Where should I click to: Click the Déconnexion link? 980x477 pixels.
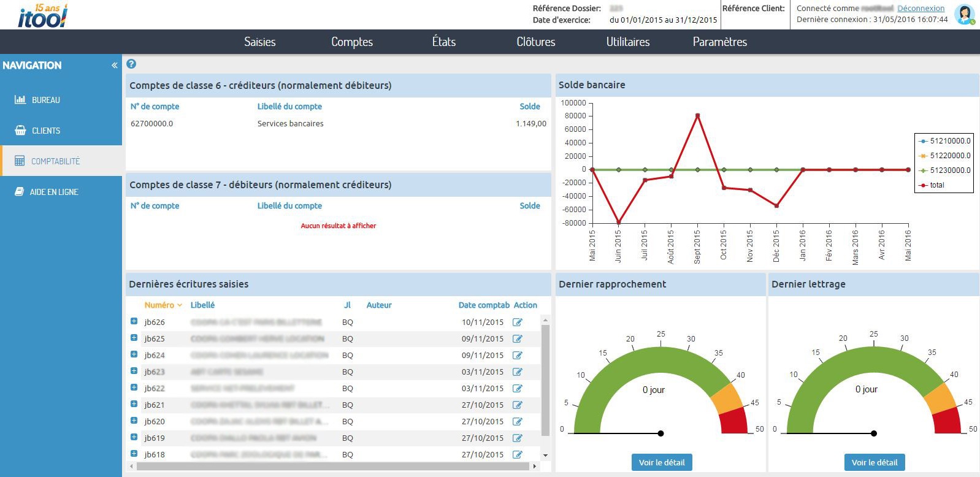click(x=921, y=9)
